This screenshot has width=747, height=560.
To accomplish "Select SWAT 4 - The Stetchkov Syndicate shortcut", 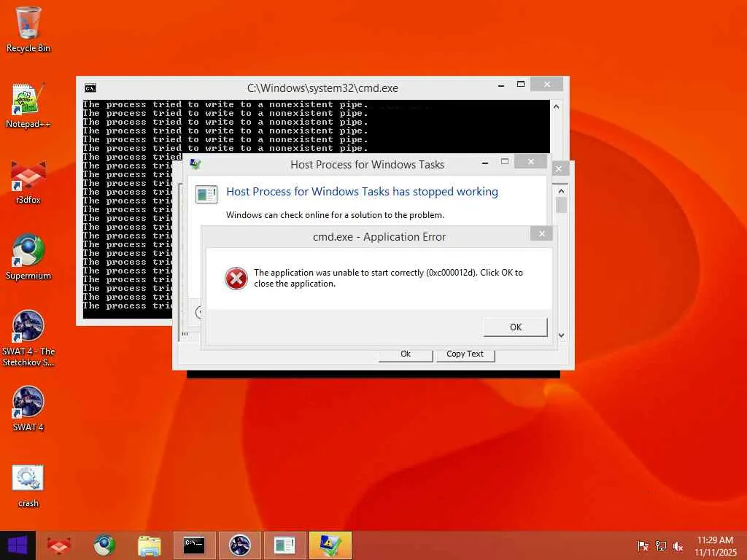I will pyautogui.click(x=28, y=338).
